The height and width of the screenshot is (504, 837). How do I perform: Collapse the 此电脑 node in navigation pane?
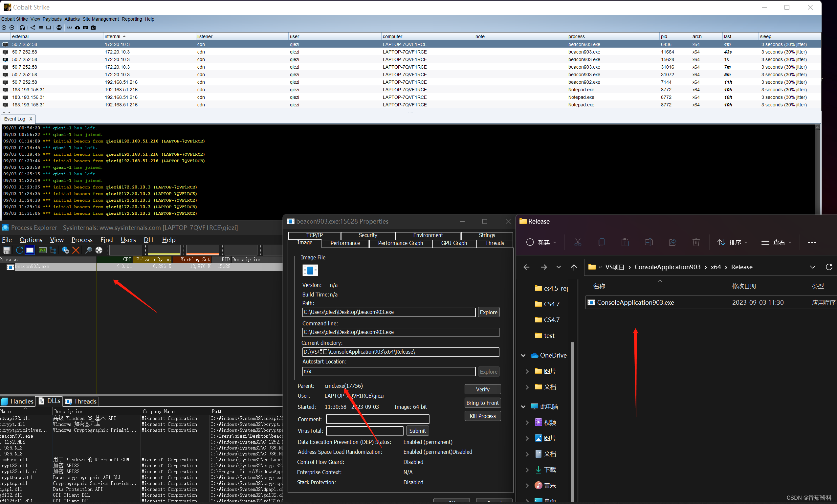click(523, 407)
